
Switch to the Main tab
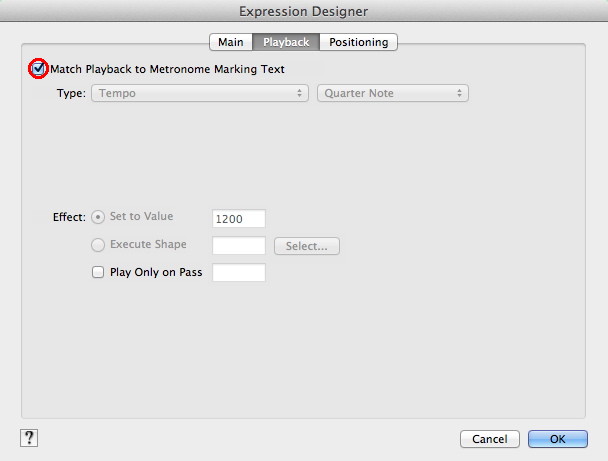230,42
